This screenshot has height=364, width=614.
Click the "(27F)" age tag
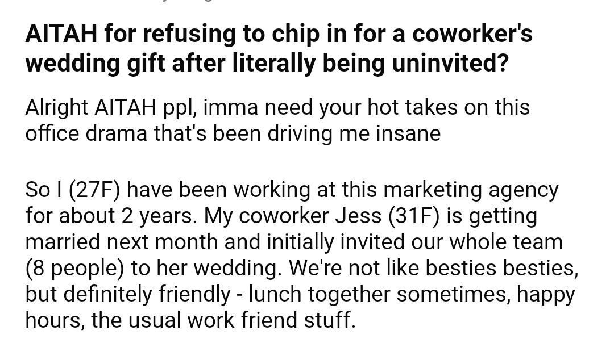click(94, 190)
